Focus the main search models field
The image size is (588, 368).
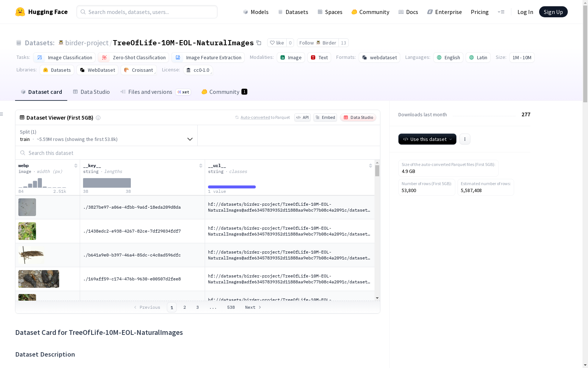(x=147, y=12)
